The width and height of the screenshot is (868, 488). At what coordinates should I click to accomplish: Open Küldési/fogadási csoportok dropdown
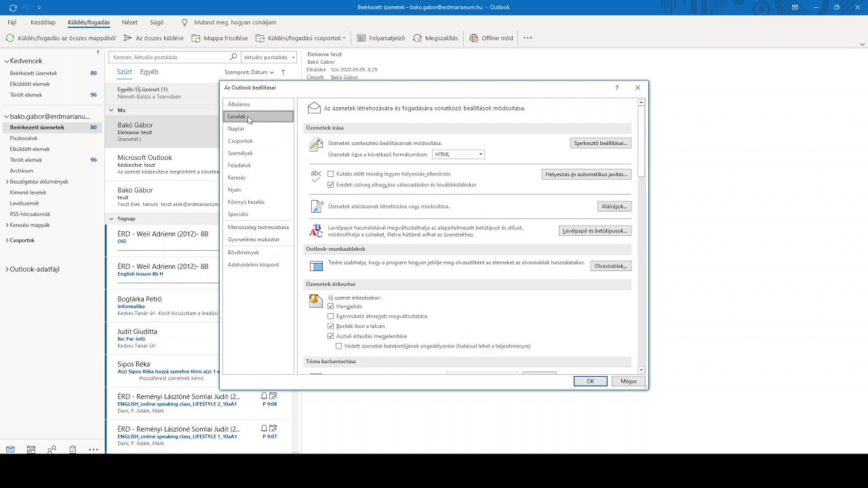click(300, 38)
